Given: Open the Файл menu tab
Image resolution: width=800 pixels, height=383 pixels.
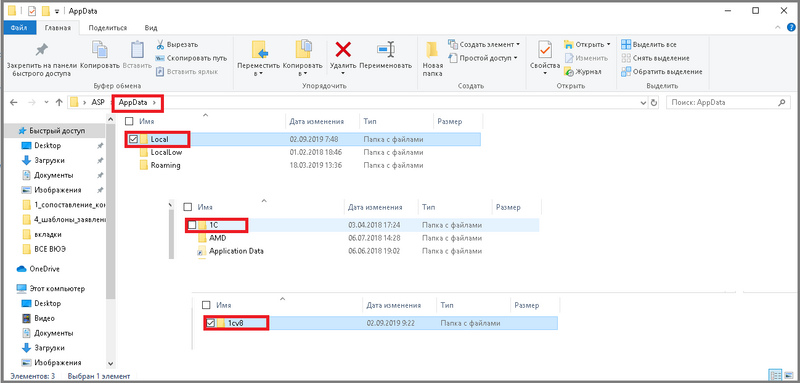Looking at the screenshot, I should pyautogui.click(x=19, y=28).
